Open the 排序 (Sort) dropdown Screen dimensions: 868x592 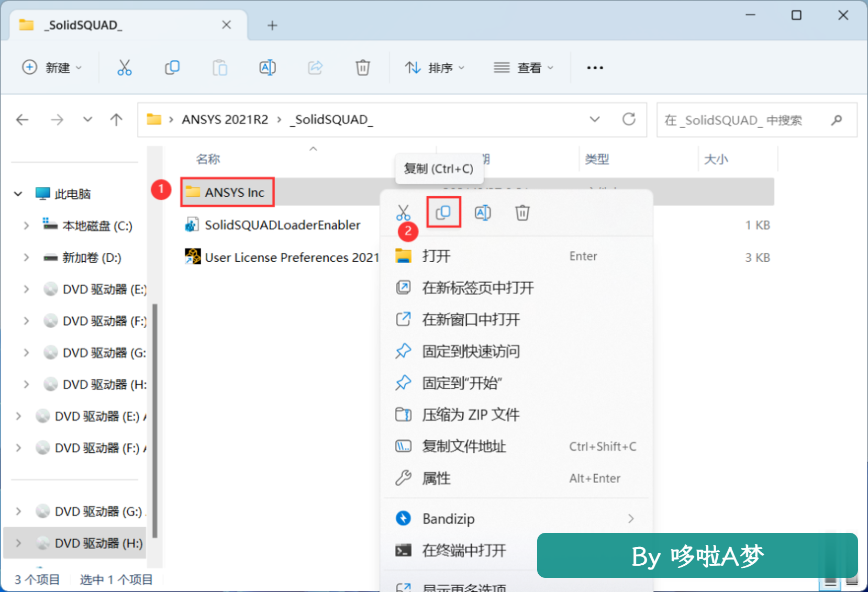coord(435,68)
